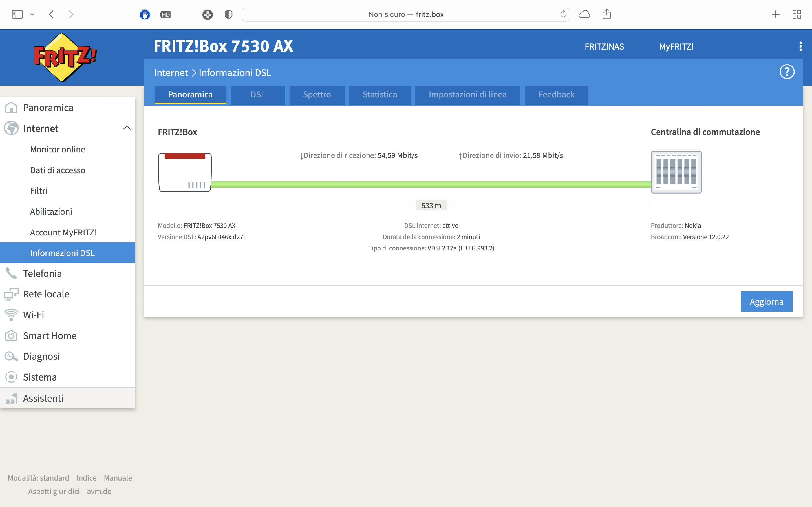This screenshot has height=507, width=812.
Task: Click the fritz.box address bar
Action: (406, 14)
